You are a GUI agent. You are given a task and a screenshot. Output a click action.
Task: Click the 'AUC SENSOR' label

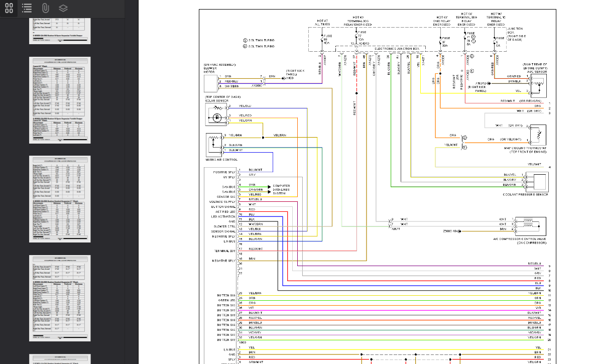pos(537,71)
